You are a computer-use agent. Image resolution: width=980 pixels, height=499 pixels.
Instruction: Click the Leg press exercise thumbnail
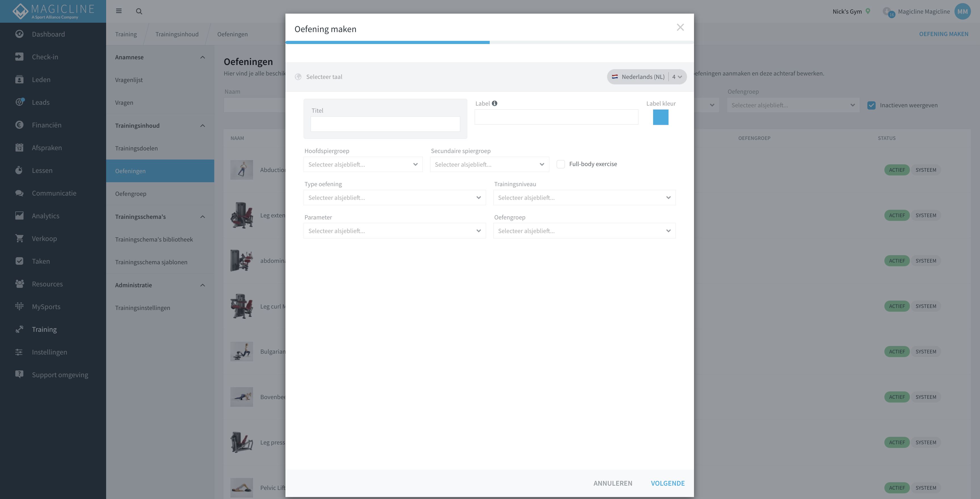[241, 442]
